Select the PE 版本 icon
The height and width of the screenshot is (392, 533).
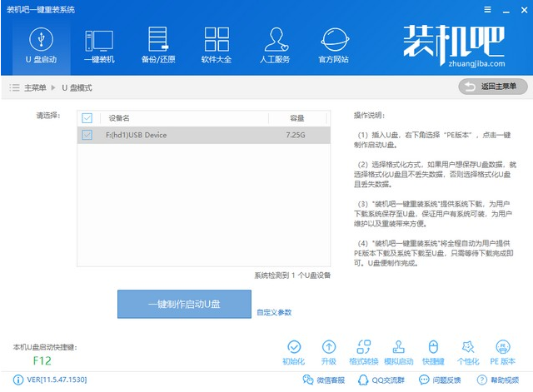point(503,347)
